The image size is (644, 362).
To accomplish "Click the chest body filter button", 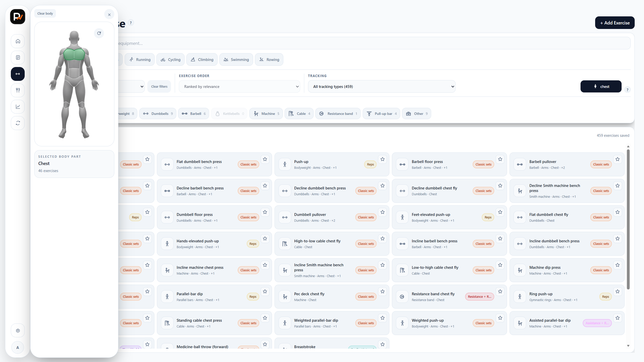I will click(601, 86).
